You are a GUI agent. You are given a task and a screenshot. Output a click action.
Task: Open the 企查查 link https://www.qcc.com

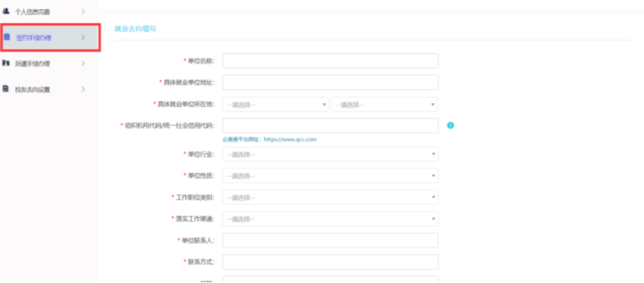point(290,139)
